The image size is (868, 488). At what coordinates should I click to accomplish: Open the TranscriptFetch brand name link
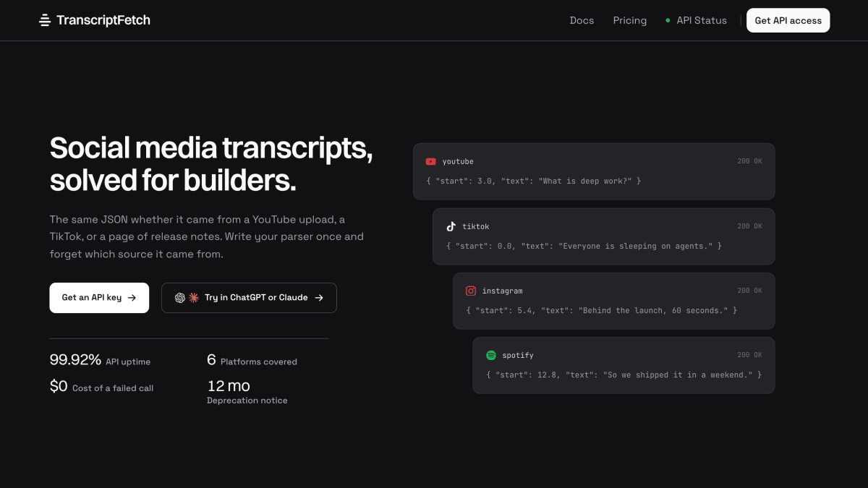(x=103, y=20)
